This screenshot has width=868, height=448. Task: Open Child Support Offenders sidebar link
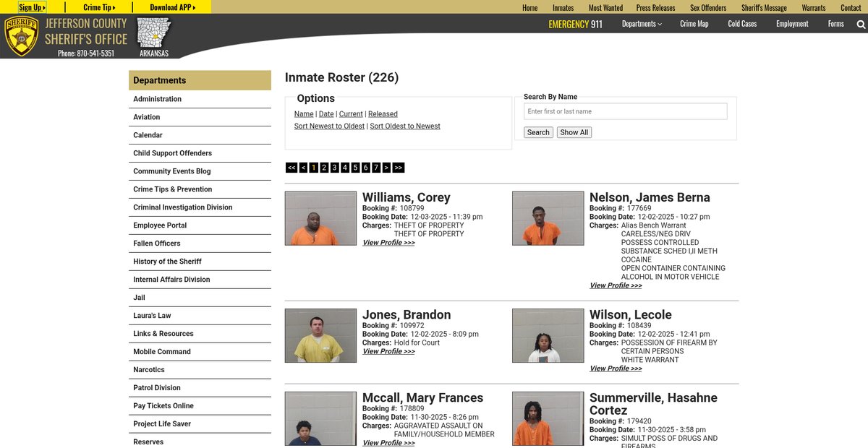click(x=200, y=153)
